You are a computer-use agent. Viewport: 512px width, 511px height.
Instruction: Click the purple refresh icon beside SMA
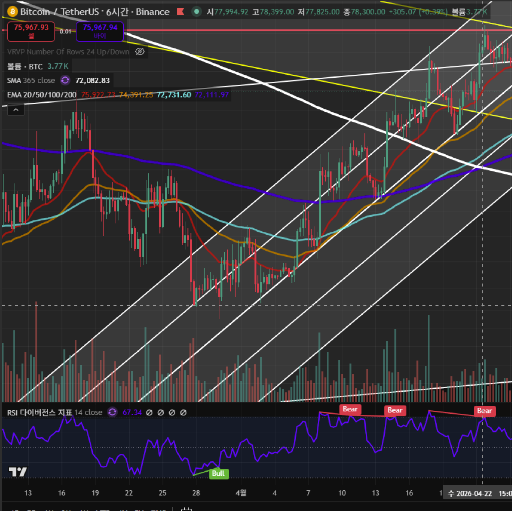tap(65, 80)
